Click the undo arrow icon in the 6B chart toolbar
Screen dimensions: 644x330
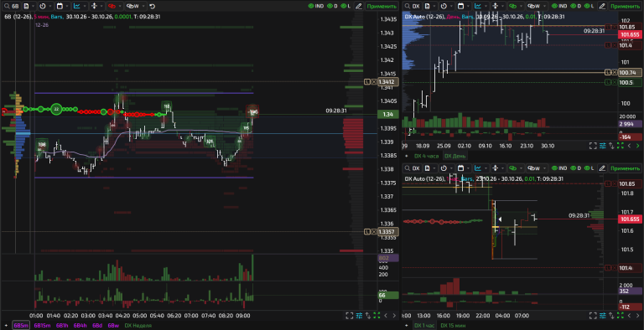(153, 6)
